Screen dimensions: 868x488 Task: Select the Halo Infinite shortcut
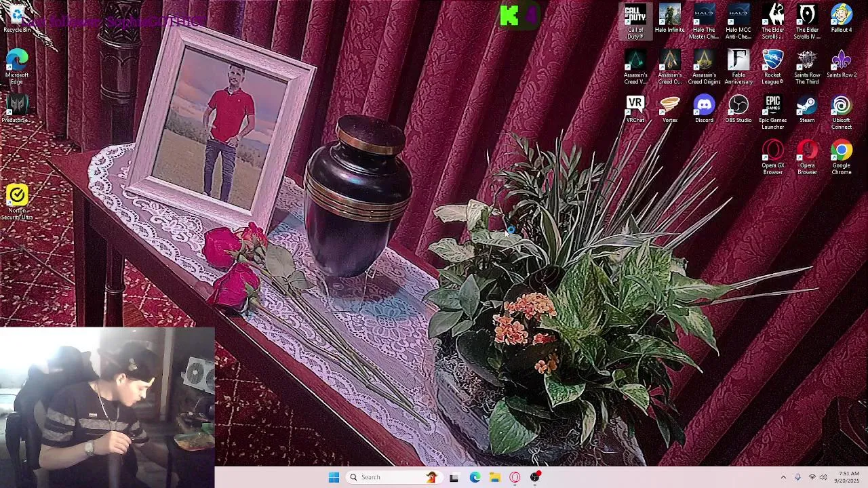(x=670, y=19)
